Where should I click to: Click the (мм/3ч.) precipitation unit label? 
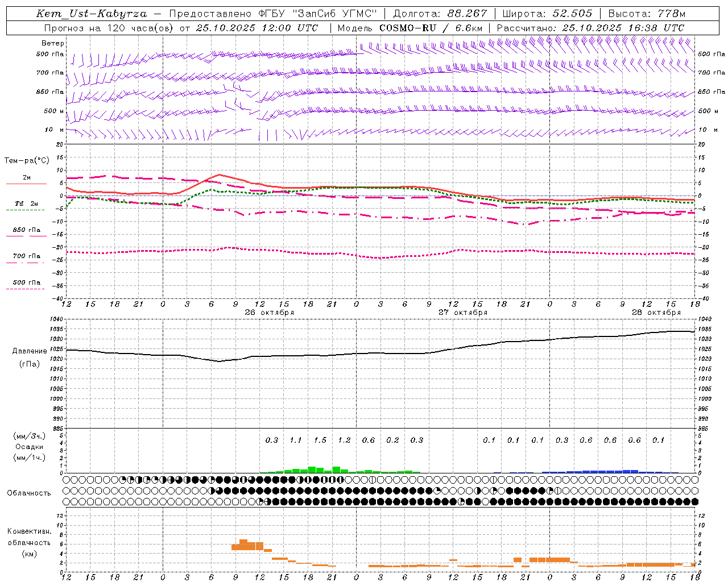[30, 436]
